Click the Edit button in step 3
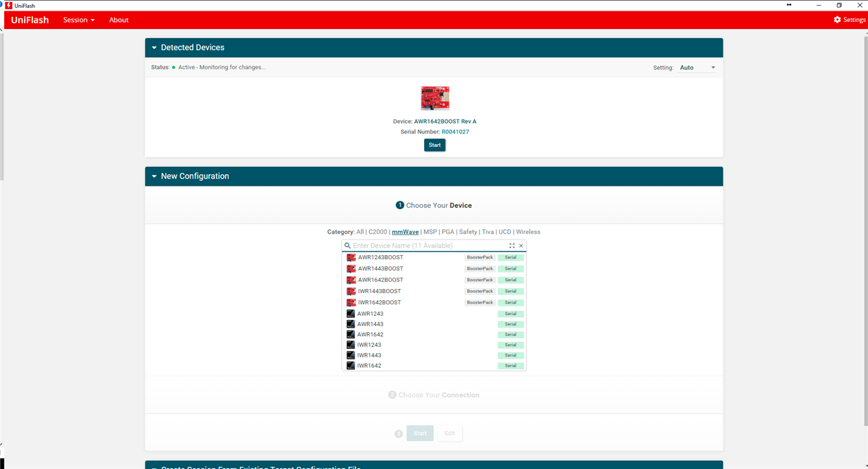 [x=450, y=433]
